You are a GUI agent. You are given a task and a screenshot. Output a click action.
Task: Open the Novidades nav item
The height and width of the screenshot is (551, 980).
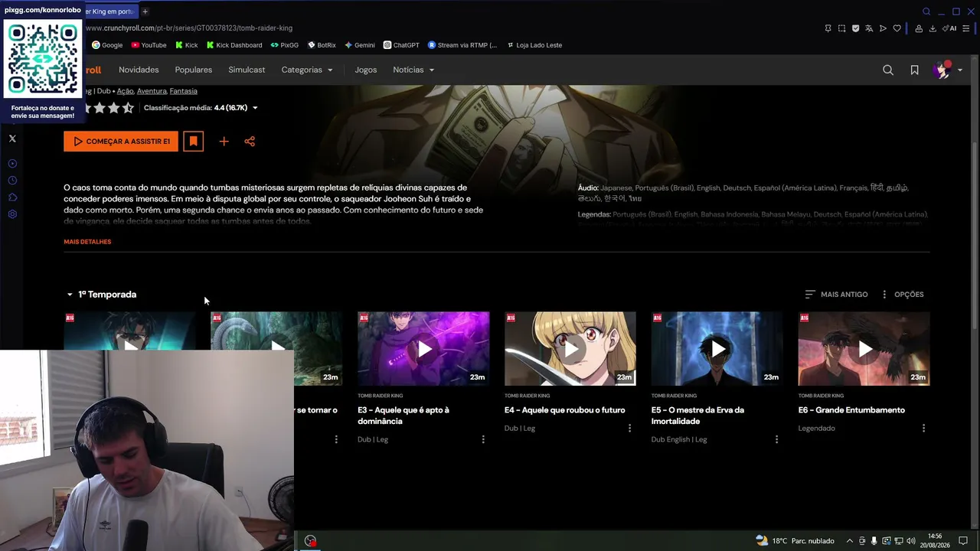(139, 70)
